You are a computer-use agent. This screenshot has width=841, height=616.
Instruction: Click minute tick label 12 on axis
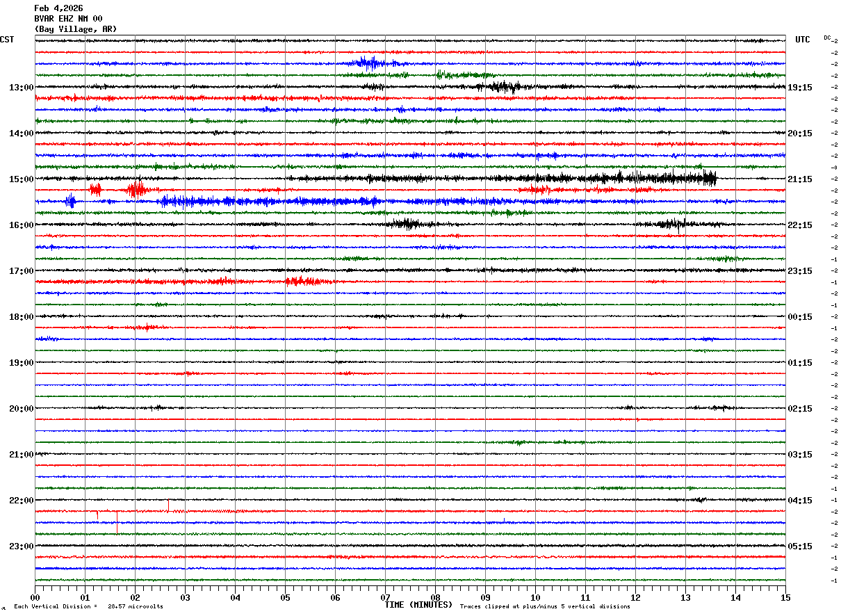635,597
